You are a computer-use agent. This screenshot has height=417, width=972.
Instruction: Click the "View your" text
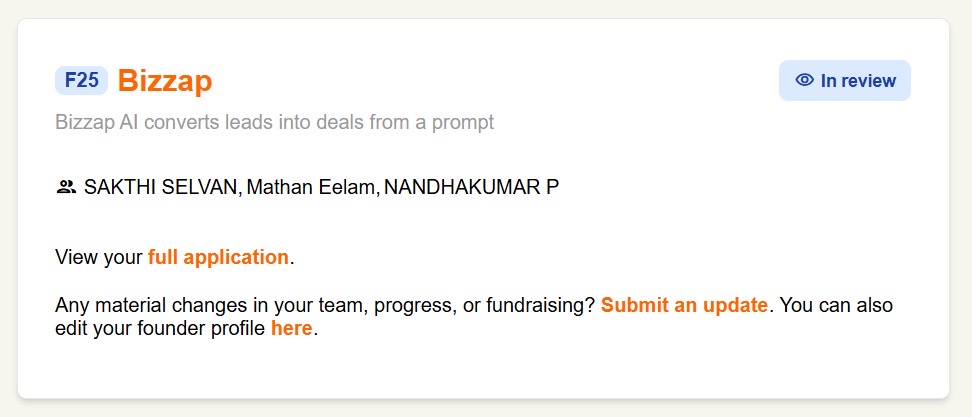click(99, 257)
